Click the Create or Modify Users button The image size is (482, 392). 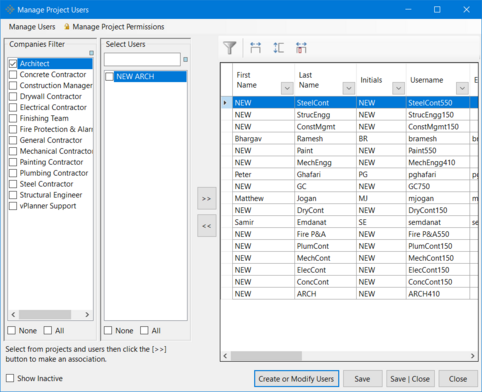pyautogui.click(x=296, y=379)
